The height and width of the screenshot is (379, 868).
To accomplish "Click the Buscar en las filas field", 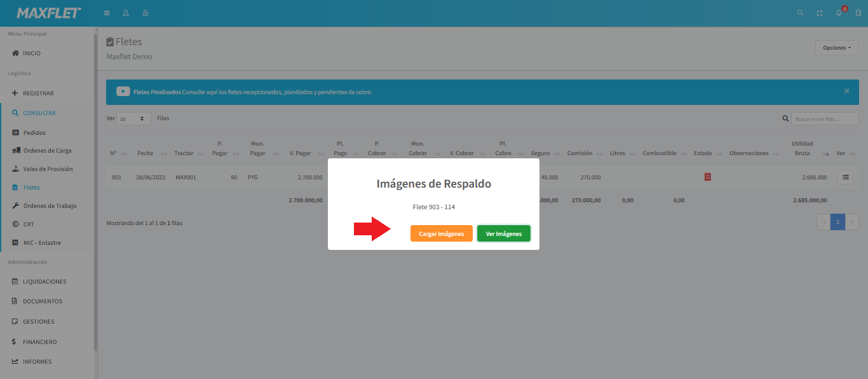I will point(824,119).
